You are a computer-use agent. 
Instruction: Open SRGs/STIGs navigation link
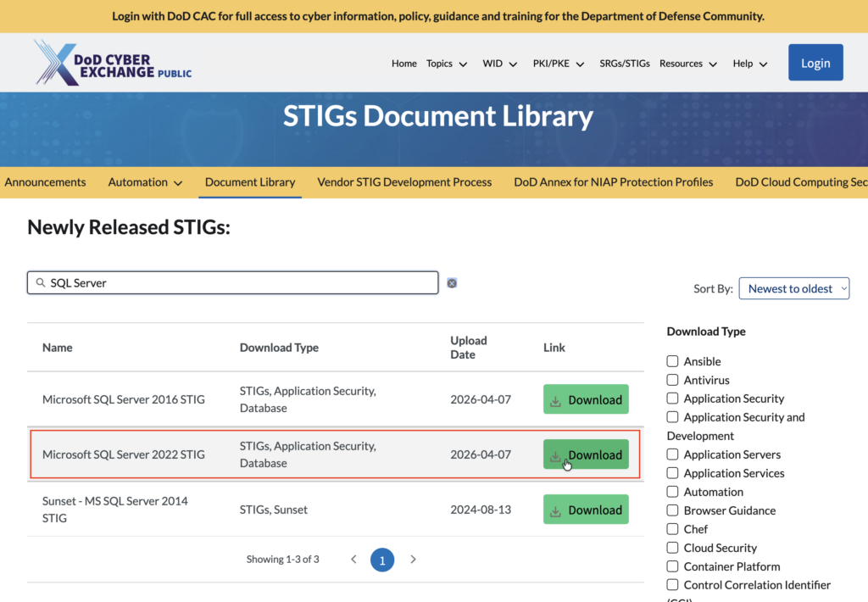coord(625,64)
